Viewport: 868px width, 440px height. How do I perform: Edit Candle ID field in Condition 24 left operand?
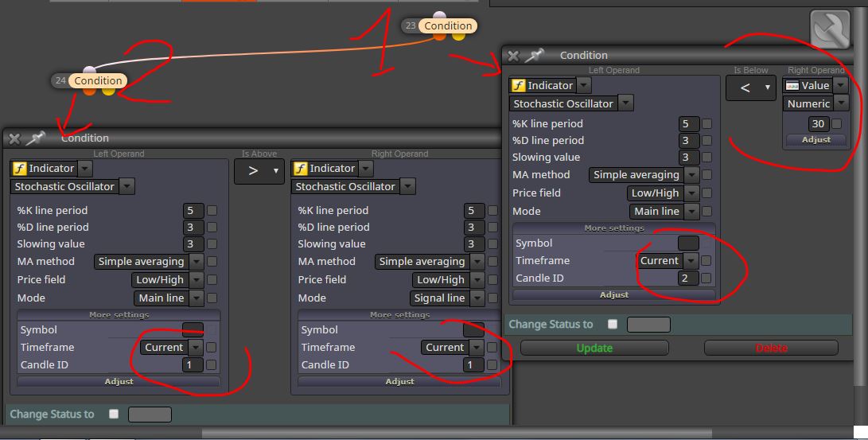[193, 364]
